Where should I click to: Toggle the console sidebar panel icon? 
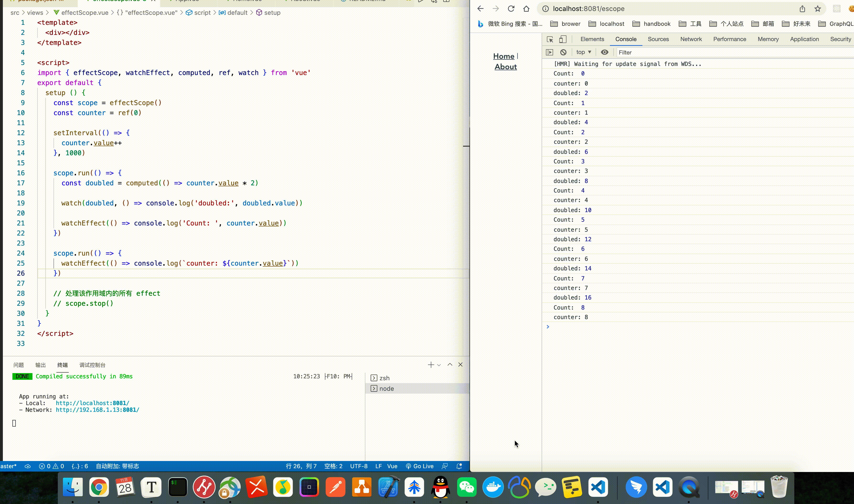[550, 52]
